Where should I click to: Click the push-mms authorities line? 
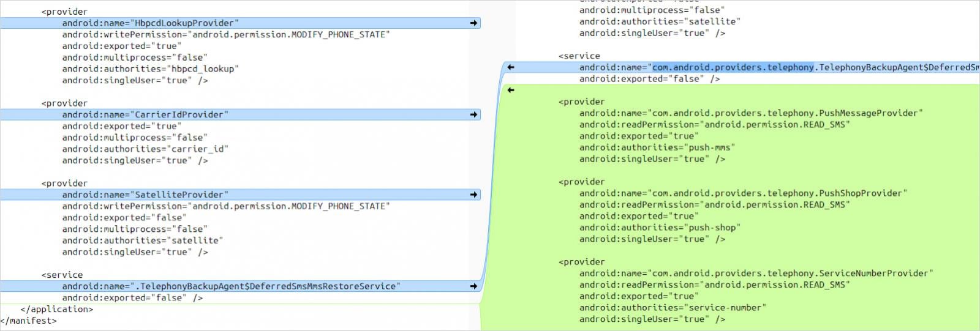coord(657,147)
